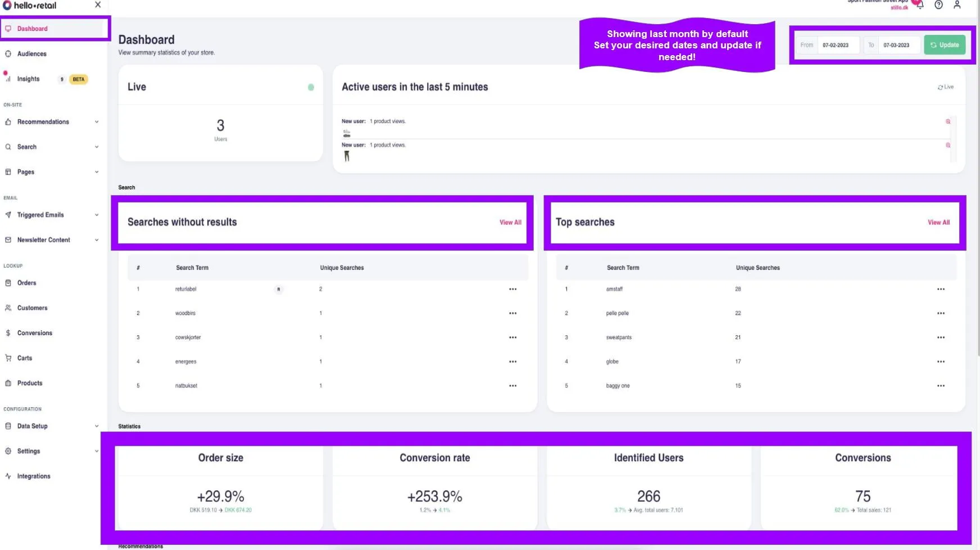Click magnifier icon on first new user row
Screen dimensions: 980x550
click(948, 121)
